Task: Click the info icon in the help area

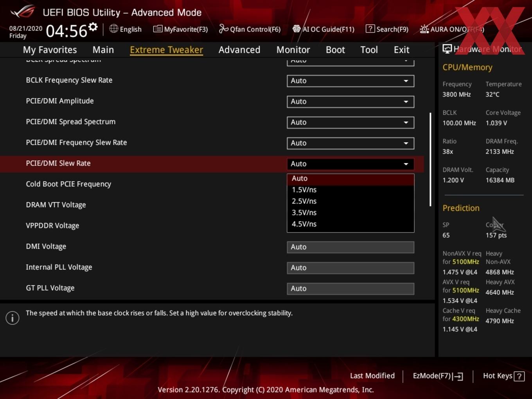Action: tap(13, 318)
